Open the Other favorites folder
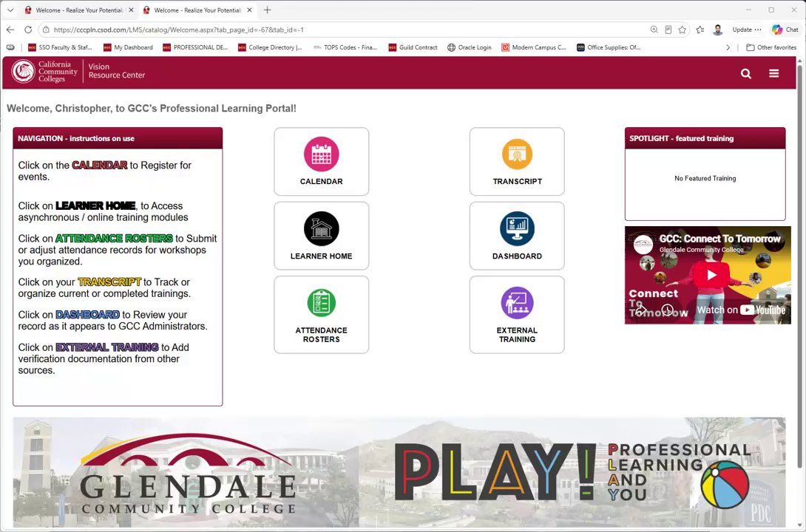 [771, 47]
